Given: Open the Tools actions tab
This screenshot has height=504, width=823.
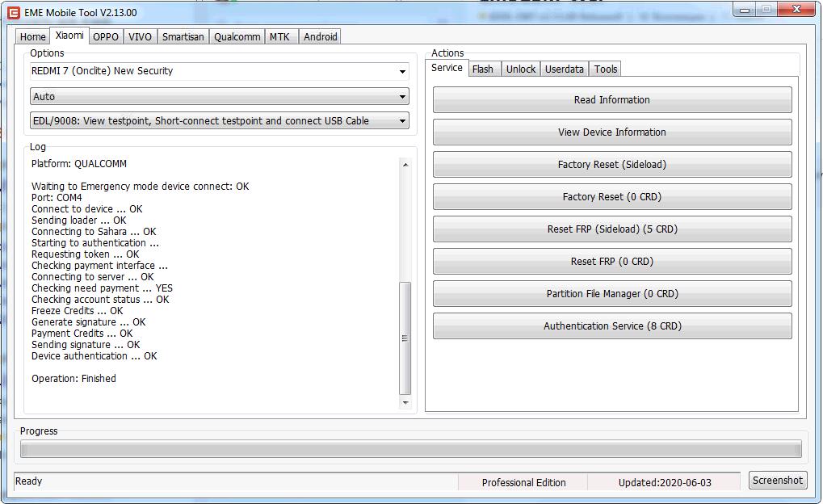Looking at the screenshot, I should [x=605, y=69].
